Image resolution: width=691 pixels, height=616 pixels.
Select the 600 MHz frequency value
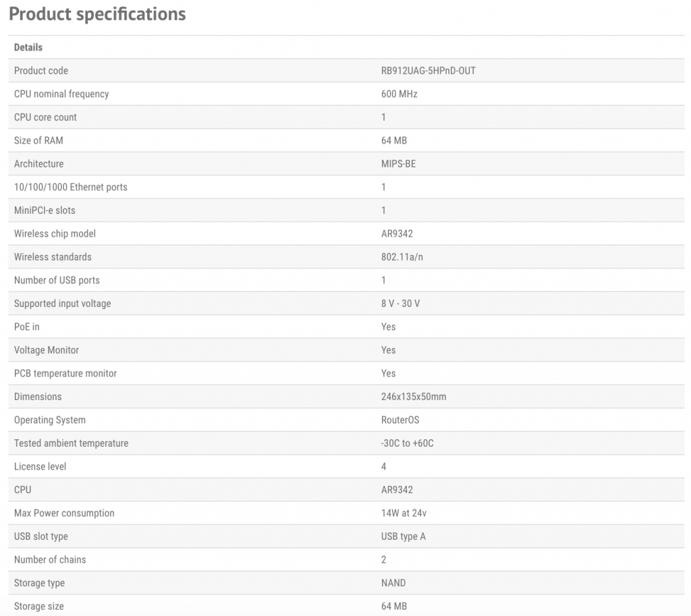(x=399, y=94)
